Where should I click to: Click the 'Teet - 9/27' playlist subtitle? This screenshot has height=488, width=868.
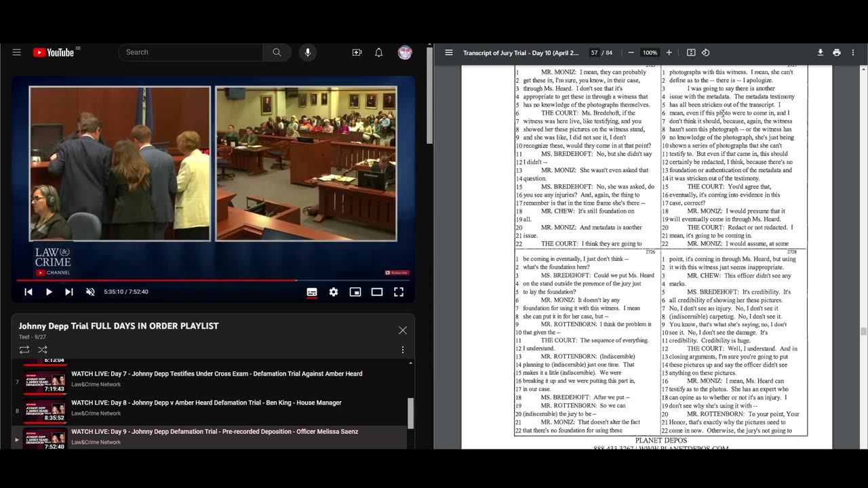pyautogui.click(x=33, y=337)
